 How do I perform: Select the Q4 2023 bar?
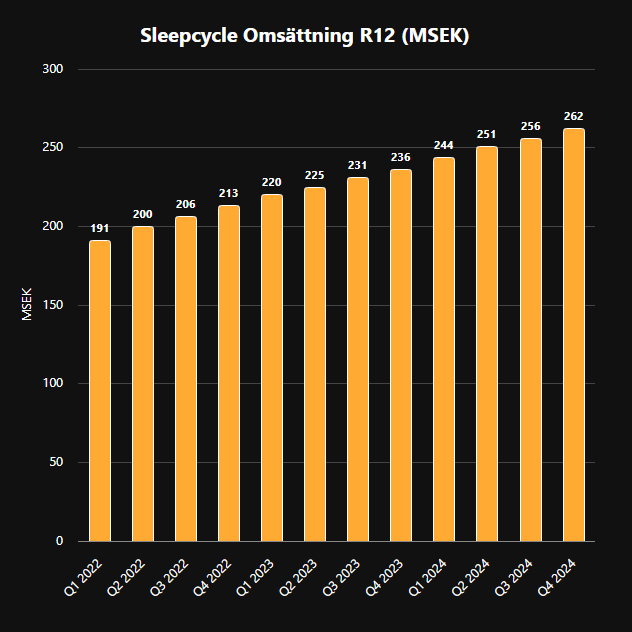click(401, 356)
